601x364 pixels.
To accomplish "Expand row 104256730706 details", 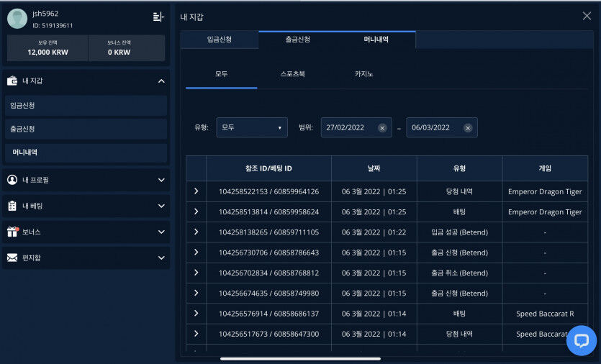I will coord(196,252).
